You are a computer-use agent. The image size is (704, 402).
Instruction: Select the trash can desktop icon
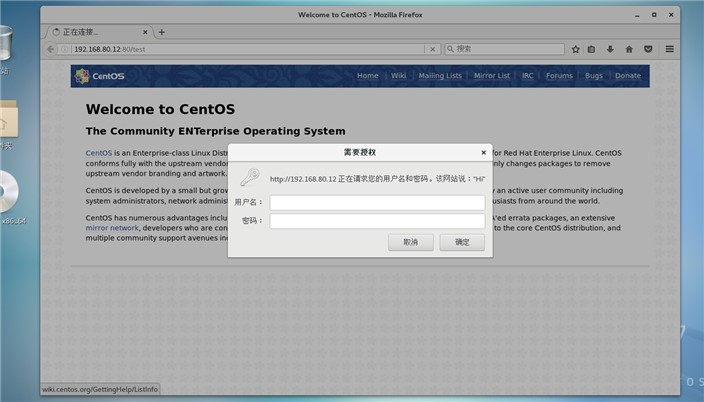point(5,44)
